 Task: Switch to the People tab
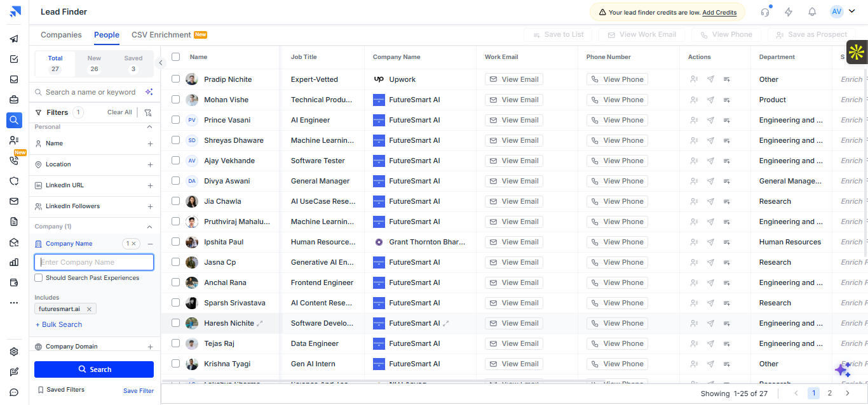[107, 35]
